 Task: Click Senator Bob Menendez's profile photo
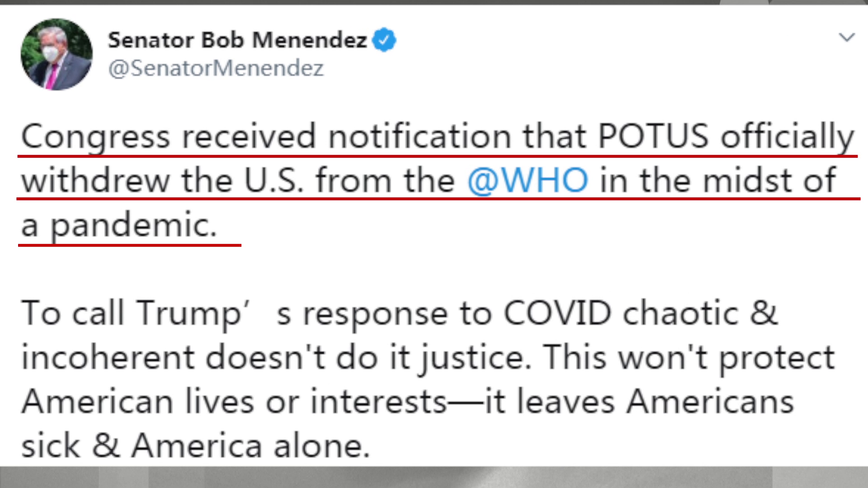(57, 54)
